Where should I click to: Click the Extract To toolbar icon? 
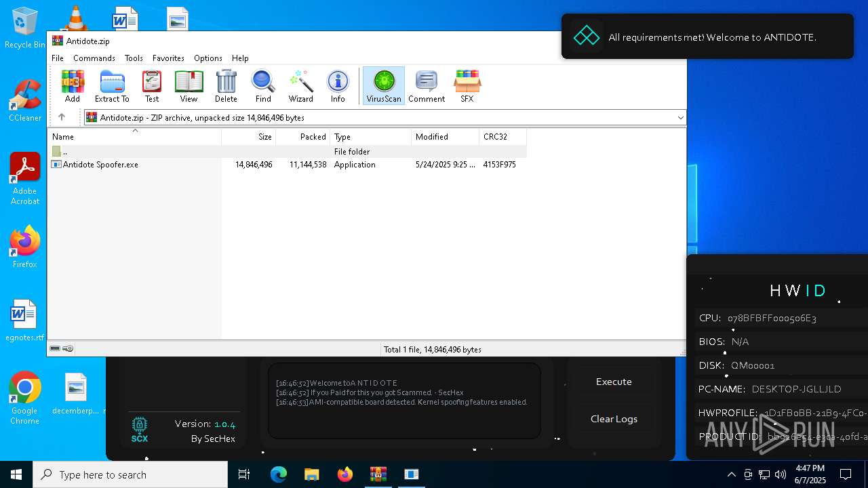point(112,86)
